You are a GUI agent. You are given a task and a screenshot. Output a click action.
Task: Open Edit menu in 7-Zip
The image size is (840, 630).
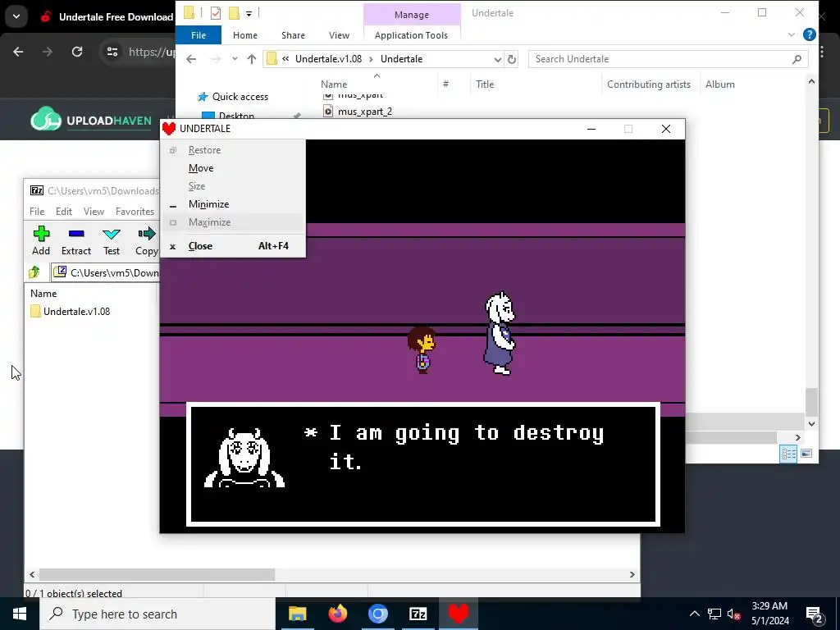pos(64,211)
